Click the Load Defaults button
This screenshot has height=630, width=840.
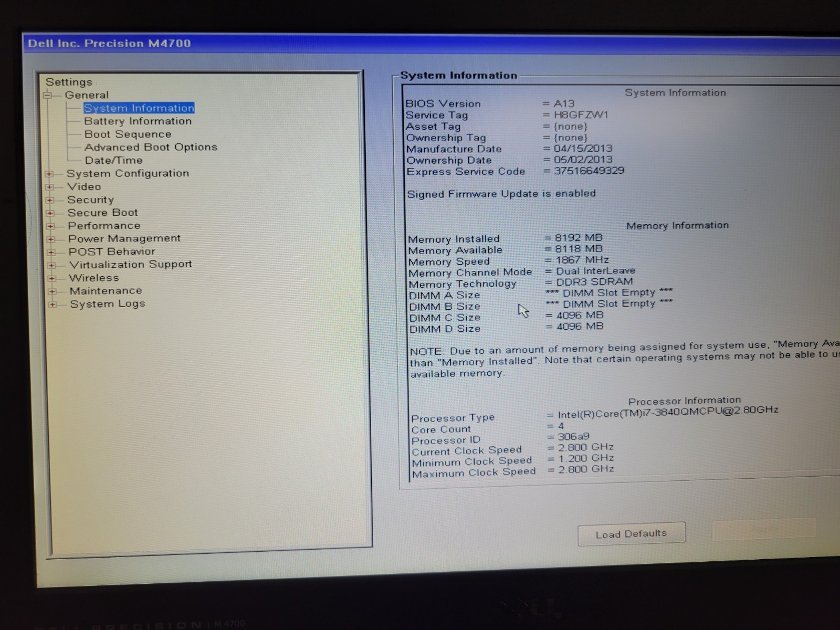[x=632, y=534]
